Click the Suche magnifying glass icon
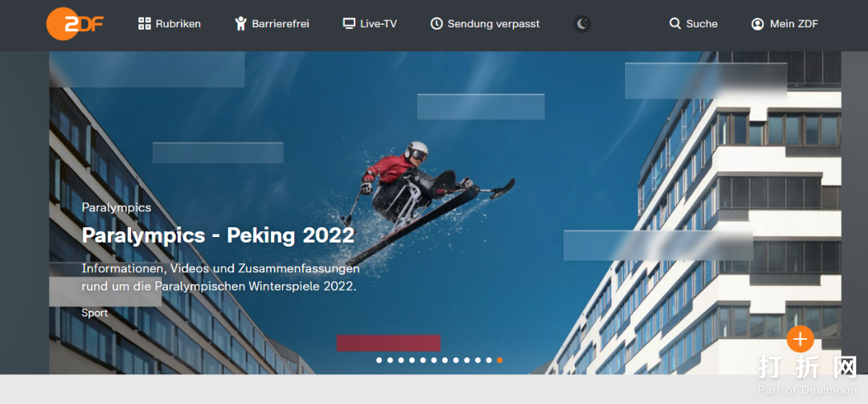This screenshot has height=404, width=868. (675, 23)
